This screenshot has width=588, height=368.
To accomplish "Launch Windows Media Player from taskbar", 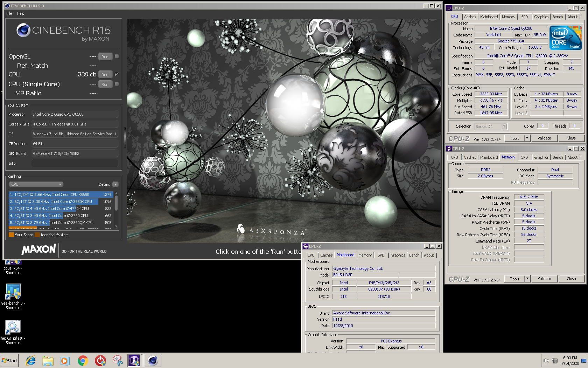I will pos(65,361).
